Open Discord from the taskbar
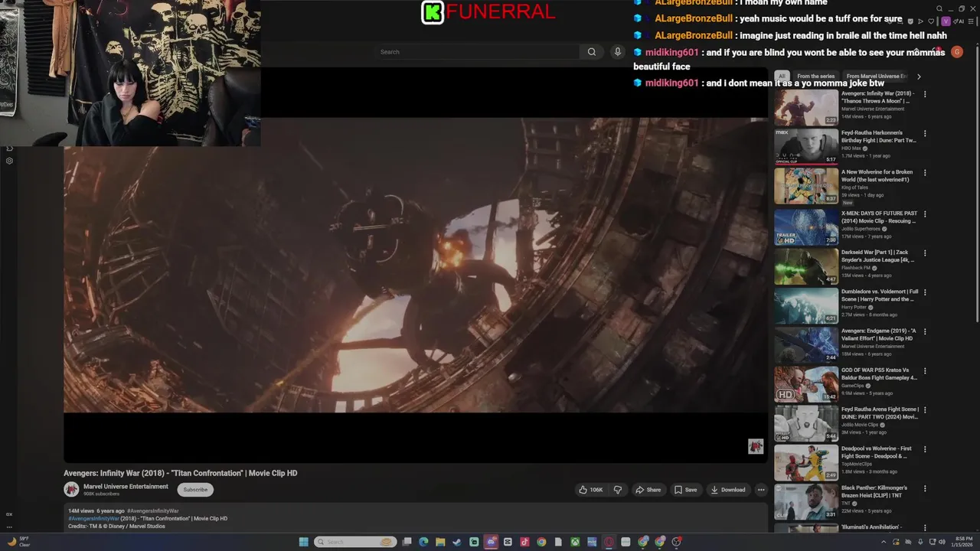 point(491,542)
